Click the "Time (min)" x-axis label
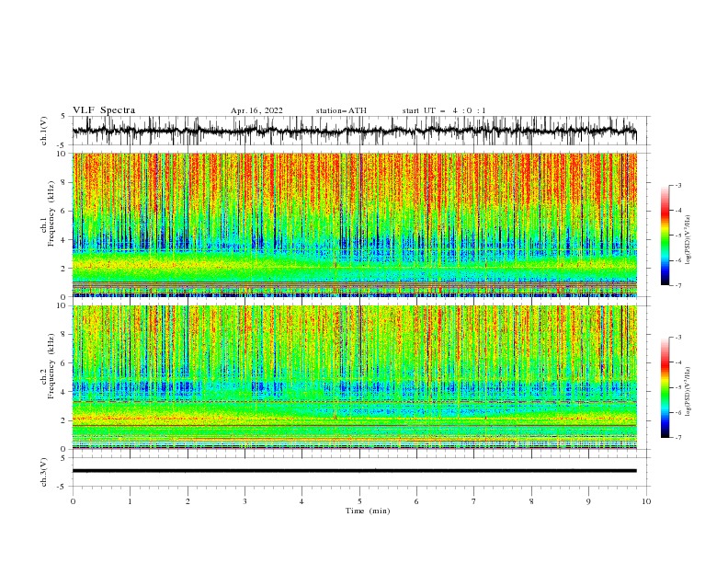The image size is (728, 563). (x=368, y=511)
